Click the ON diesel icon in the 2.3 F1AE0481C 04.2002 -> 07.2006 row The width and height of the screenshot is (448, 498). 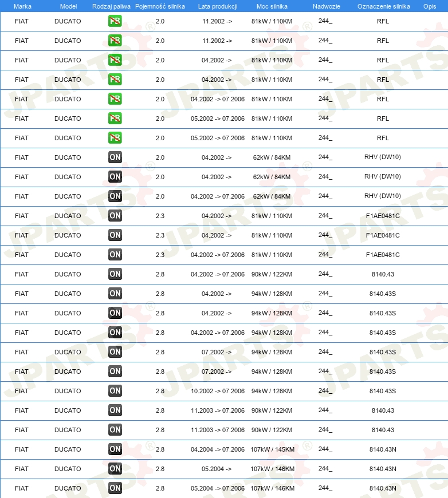point(115,254)
